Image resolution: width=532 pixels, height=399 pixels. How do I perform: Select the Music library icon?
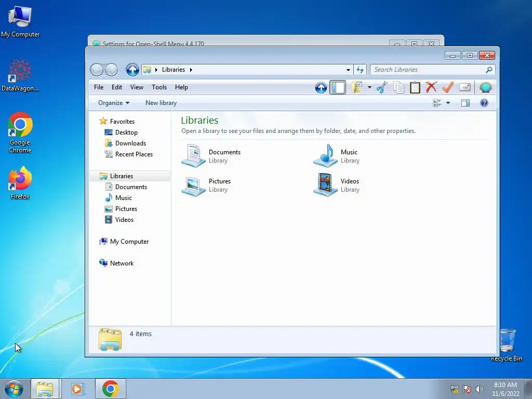325,156
